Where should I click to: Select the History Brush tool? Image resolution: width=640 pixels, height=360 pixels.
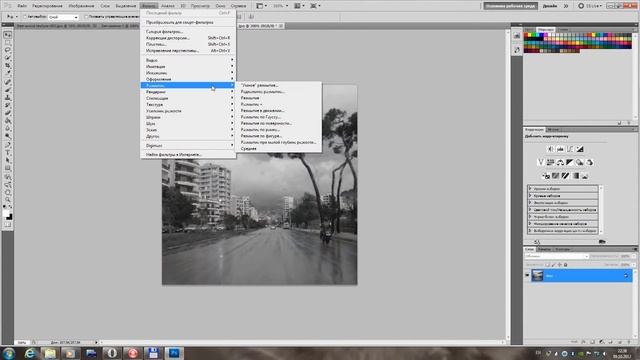[7, 105]
